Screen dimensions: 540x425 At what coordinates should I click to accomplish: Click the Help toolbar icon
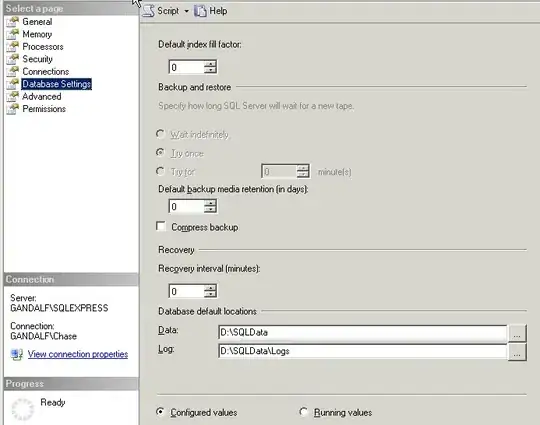[x=200, y=11]
